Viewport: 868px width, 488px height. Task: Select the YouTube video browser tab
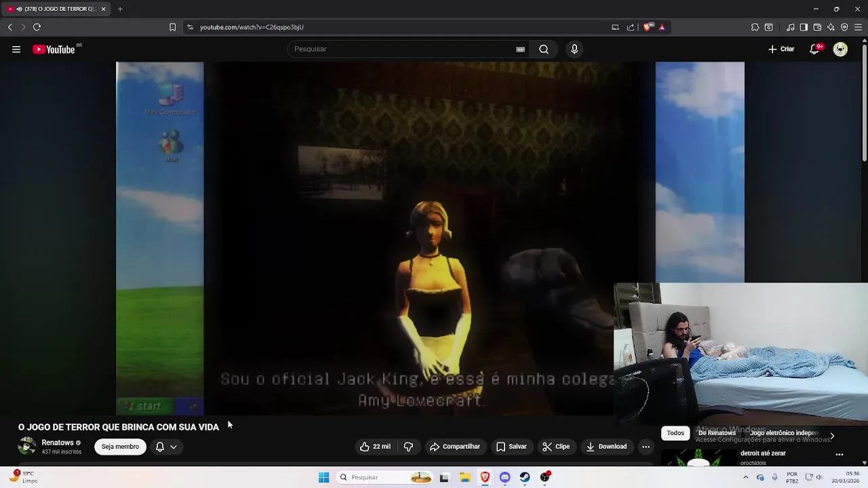[56, 9]
